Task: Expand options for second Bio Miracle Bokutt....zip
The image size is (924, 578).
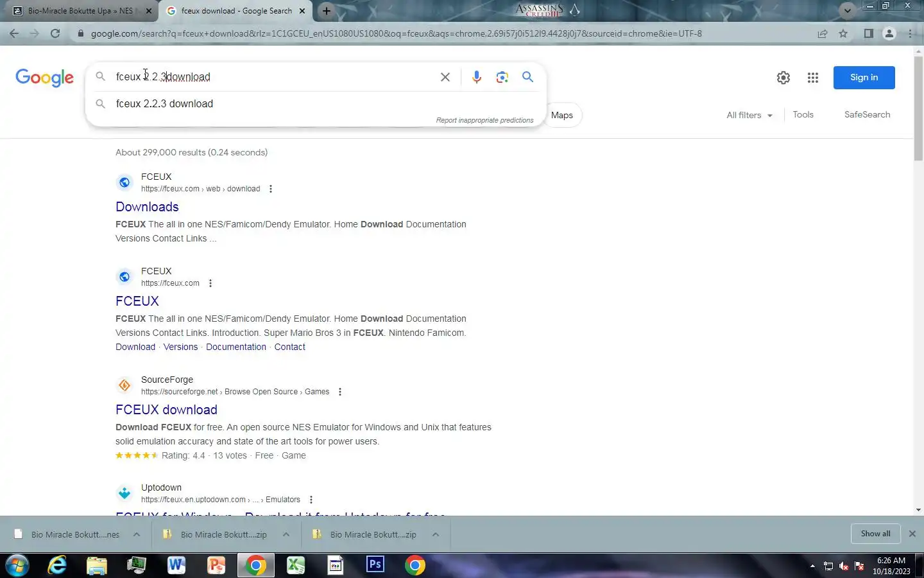Action: coord(436,534)
